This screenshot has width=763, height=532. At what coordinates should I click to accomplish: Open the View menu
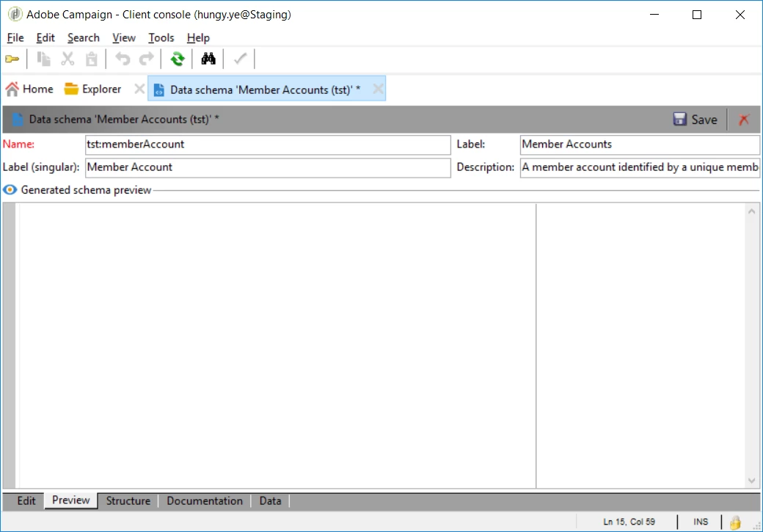(123, 38)
